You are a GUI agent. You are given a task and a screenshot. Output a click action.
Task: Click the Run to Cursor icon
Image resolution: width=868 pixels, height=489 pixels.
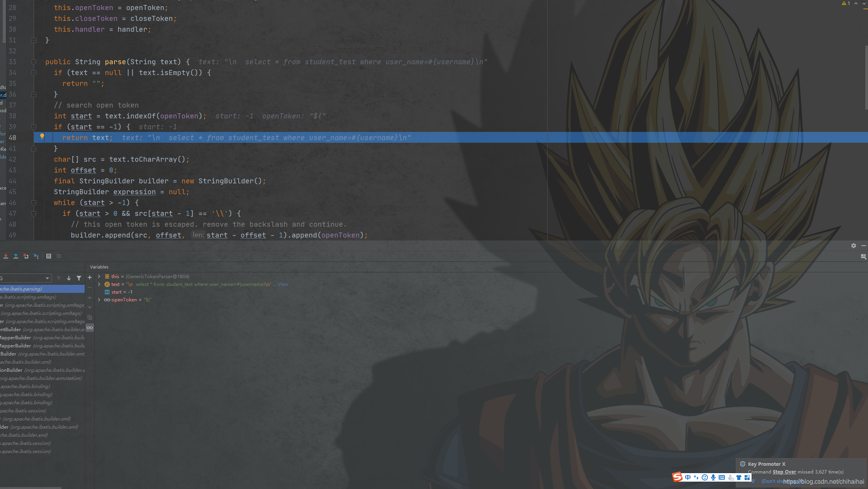(x=36, y=256)
